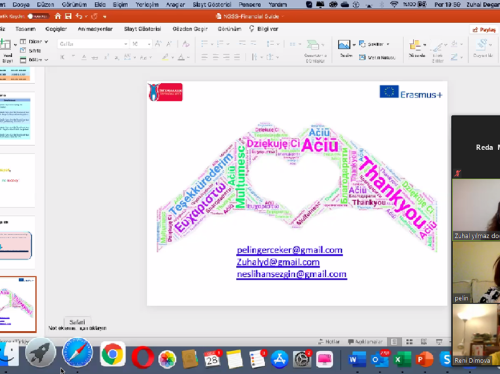Image resolution: width=500 pixels, height=374 pixels.
Task: Select the pink box slide thumbnail
Action: pos(16,243)
